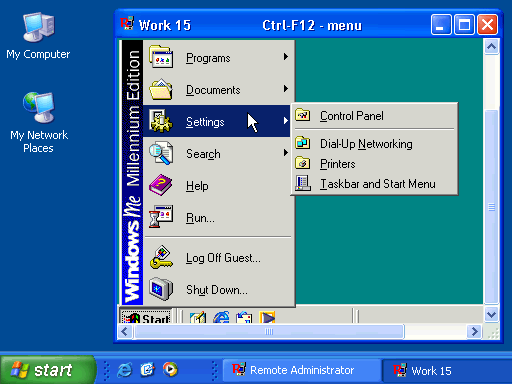512x384 pixels.
Task: Open the Programs submenu icon
Action: (x=161, y=57)
